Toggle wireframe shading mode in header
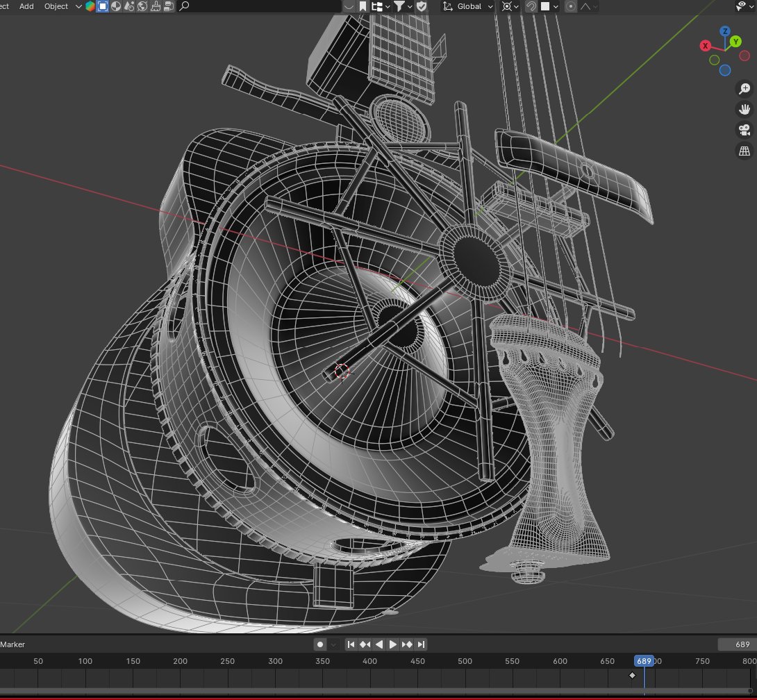 [102, 6]
